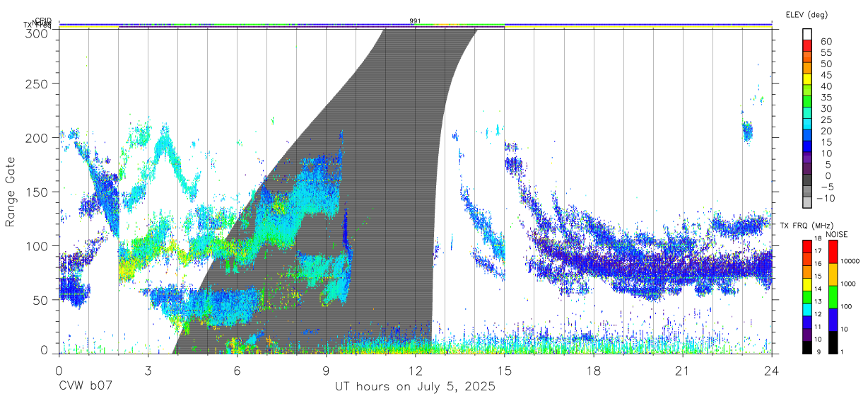Select the cyan TX frequency swatch between 13 and 12
The height and width of the screenshot is (401, 868).
tap(807, 309)
